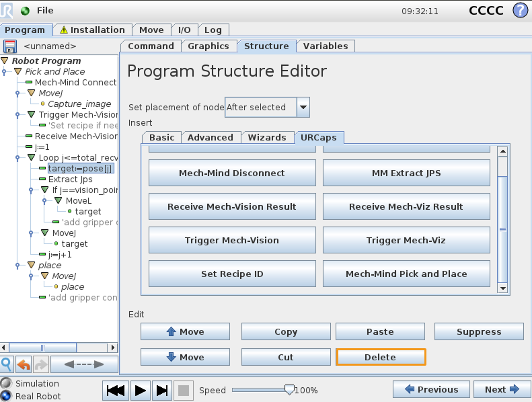The height and width of the screenshot is (402, 532).
Task: Click the magnifier search icon below tree
Action: [x=7, y=364]
